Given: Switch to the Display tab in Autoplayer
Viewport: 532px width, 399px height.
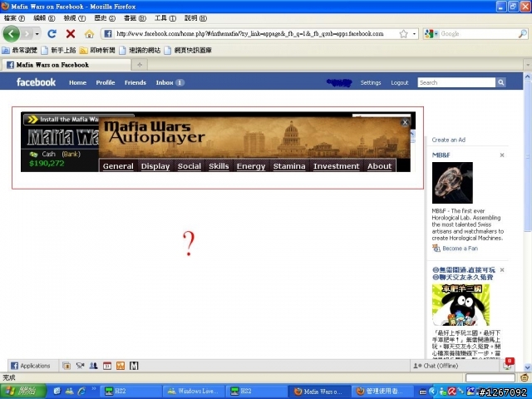Looking at the screenshot, I should click(x=155, y=166).
